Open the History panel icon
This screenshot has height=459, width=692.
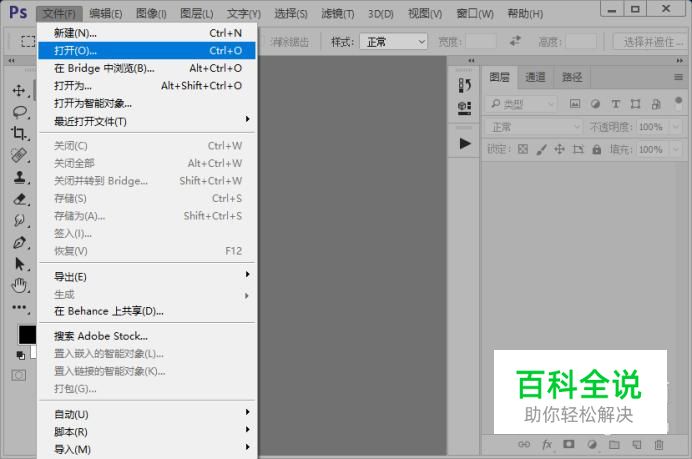[x=464, y=85]
